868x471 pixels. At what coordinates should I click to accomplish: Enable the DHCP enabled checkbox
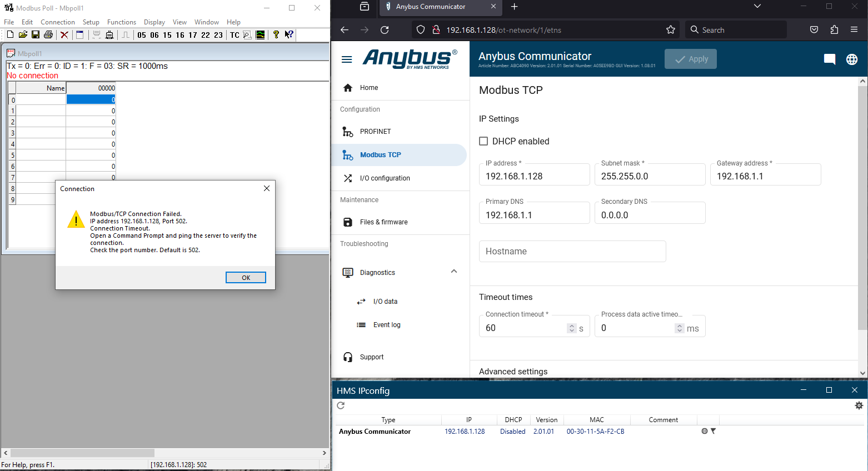click(483, 141)
